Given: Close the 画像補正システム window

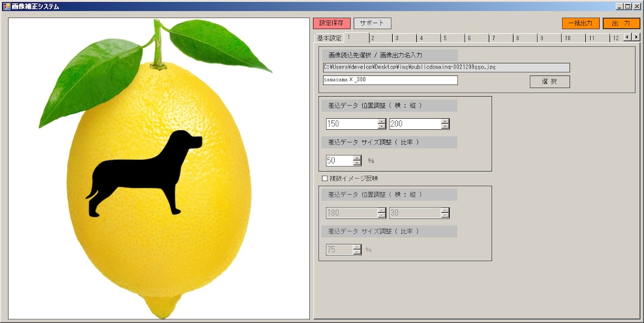Looking at the screenshot, I should pos(637,6).
